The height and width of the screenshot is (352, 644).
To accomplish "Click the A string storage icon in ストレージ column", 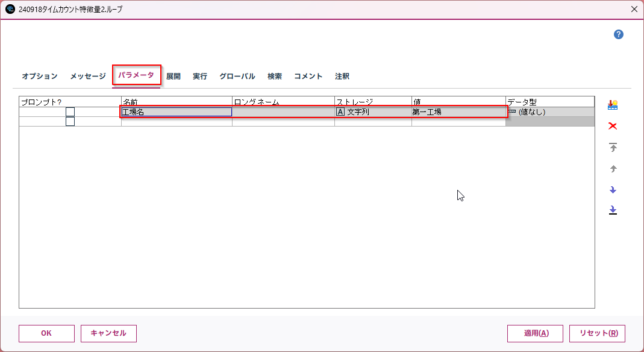I will pos(340,111).
